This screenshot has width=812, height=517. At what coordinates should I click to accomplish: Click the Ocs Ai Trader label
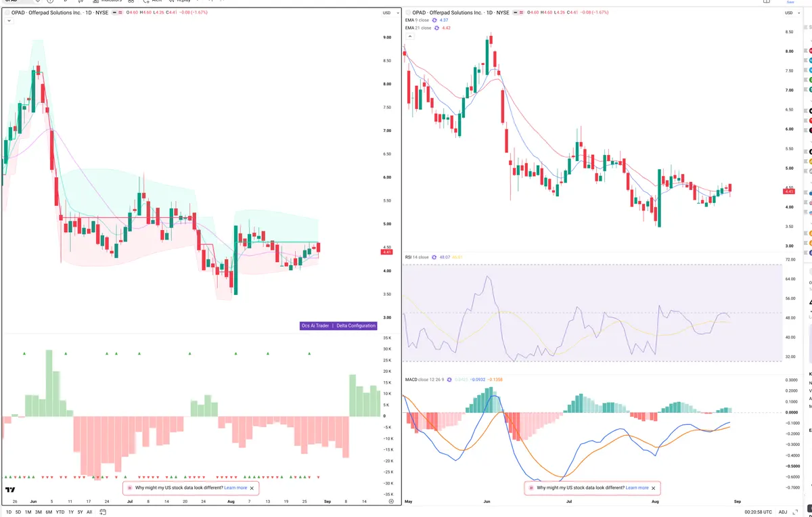[x=315, y=325]
